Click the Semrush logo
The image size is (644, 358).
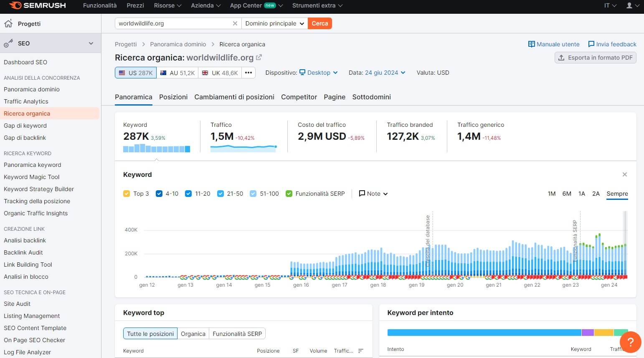click(37, 5)
